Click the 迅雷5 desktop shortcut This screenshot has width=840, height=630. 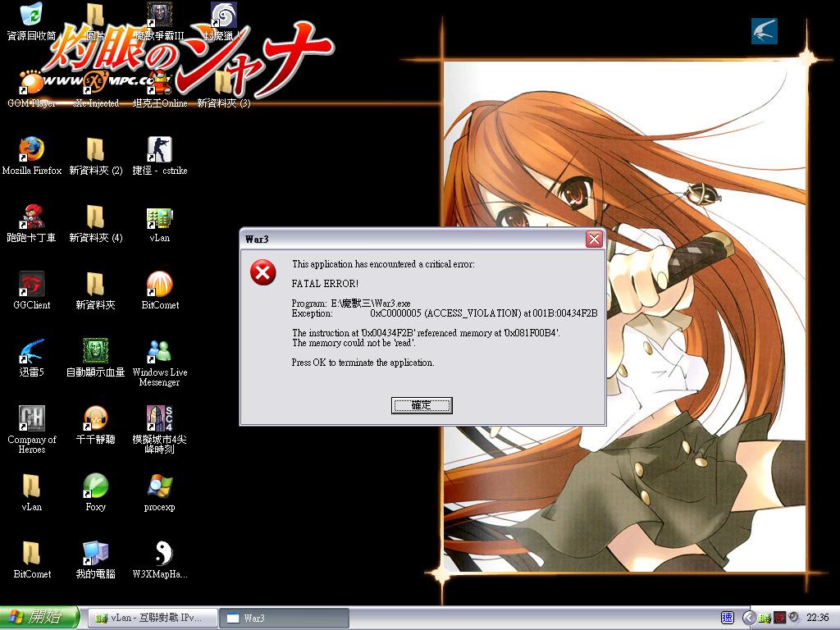[x=32, y=352]
